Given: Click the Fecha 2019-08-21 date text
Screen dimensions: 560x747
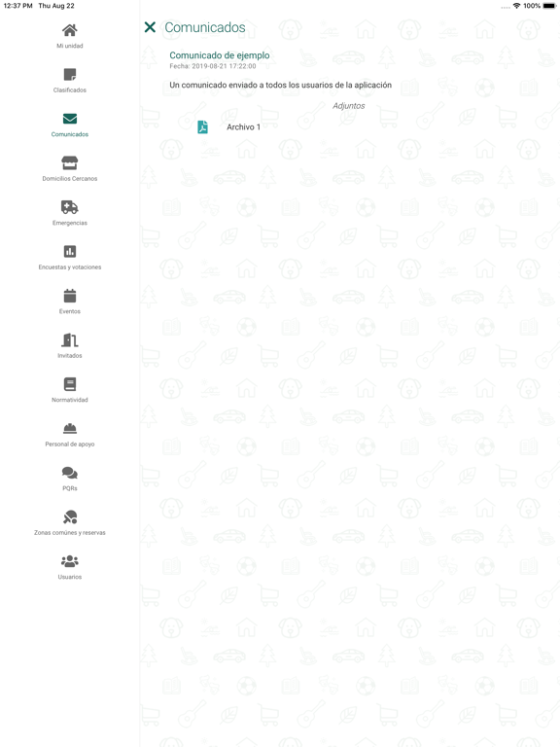Looking at the screenshot, I should click(213, 66).
